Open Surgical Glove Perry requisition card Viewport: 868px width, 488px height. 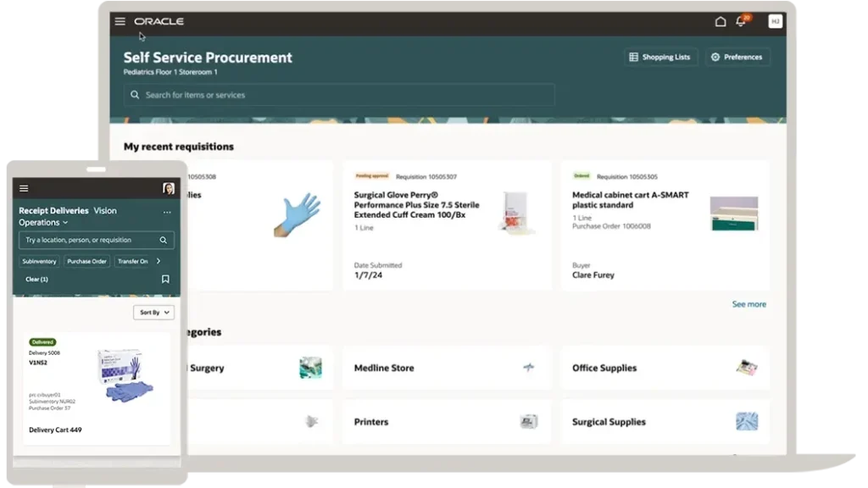(447, 225)
